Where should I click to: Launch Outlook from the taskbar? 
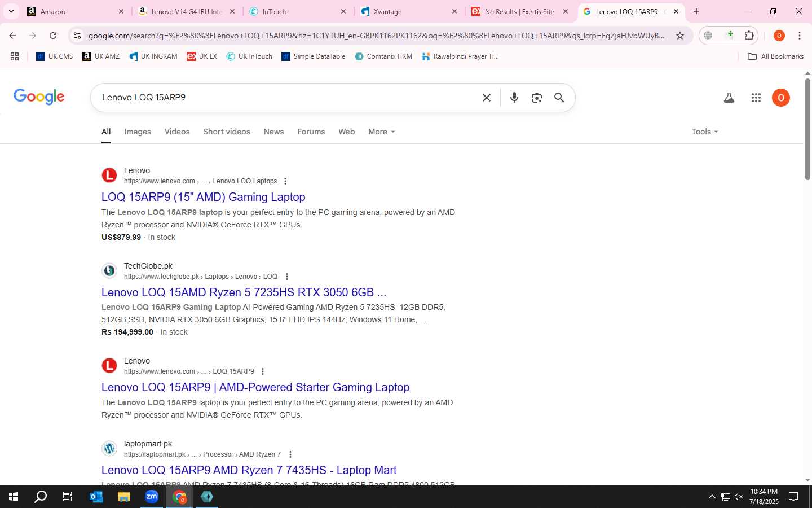[96, 497]
